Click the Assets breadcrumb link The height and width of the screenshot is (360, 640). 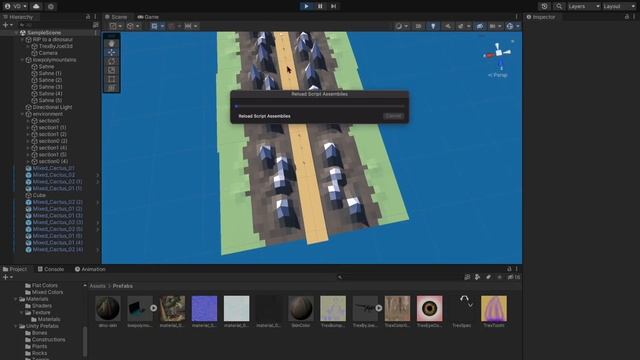pos(98,286)
